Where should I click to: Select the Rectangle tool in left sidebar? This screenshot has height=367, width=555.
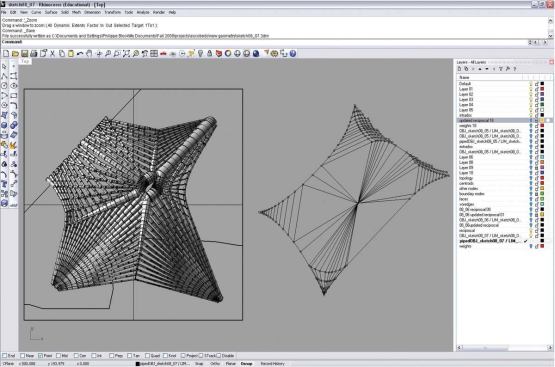(13, 96)
